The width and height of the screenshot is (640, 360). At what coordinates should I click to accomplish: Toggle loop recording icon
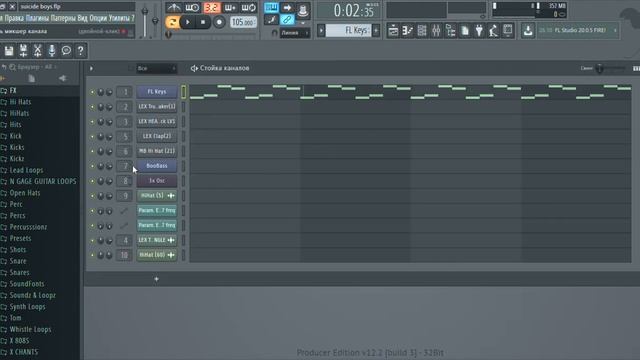point(249,8)
